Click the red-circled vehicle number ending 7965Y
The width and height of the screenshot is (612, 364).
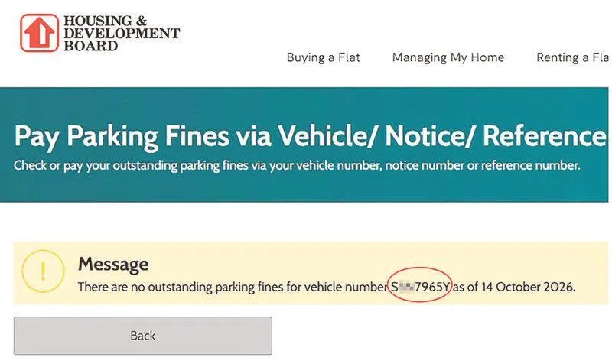pyautogui.click(x=420, y=287)
